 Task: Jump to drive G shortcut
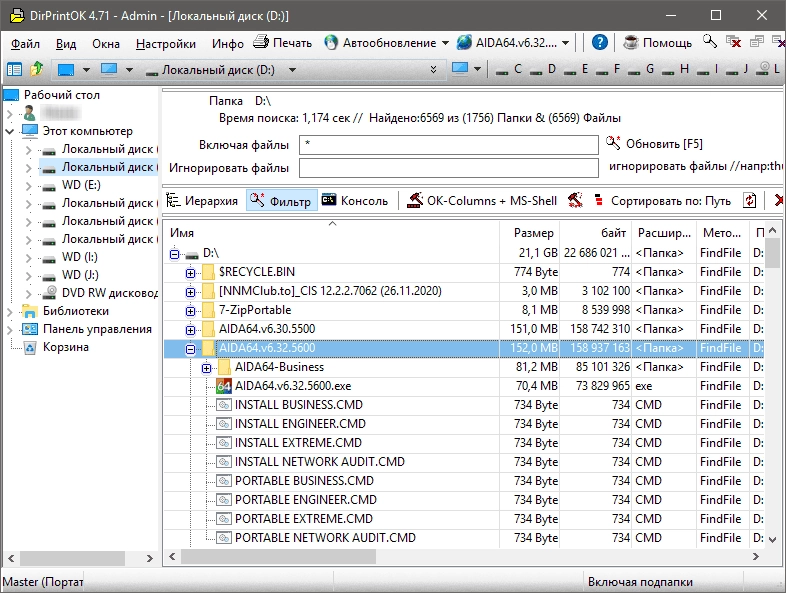pyautogui.click(x=642, y=69)
